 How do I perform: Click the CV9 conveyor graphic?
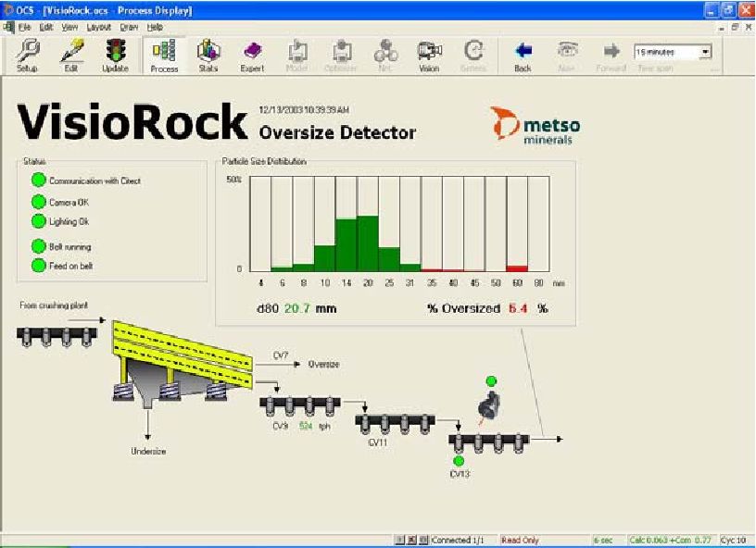coord(300,406)
